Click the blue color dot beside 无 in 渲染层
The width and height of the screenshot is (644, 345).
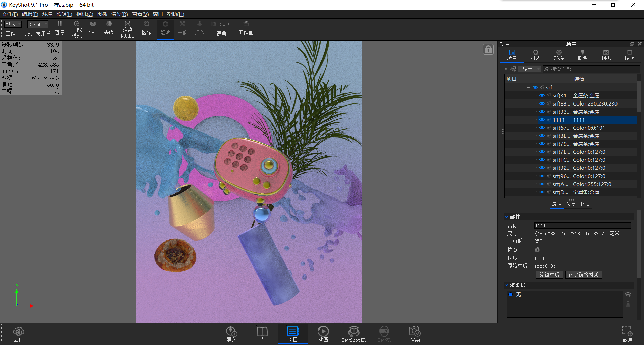coord(511,295)
